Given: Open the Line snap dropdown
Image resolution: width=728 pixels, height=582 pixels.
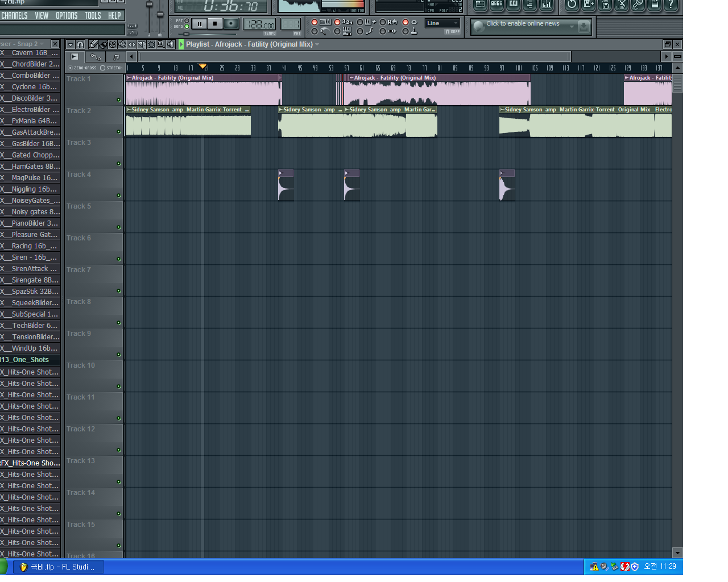Looking at the screenshot, I should (x=442, y=23).
